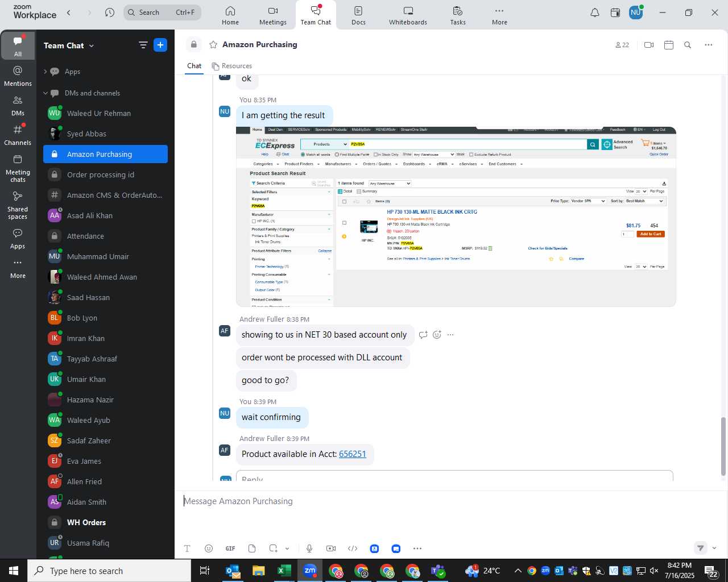Open Order processing id channel
Image resolution: width=728 pixels, height=582 pixels.
point(106,175)
